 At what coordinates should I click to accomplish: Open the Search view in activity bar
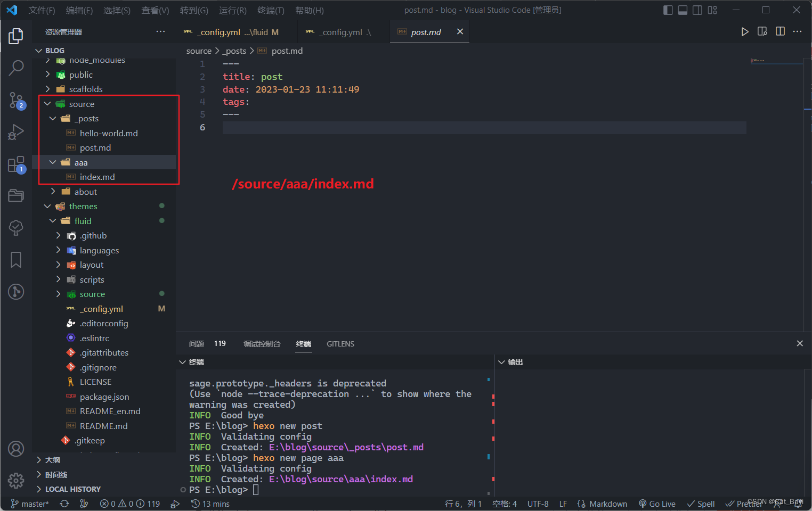click(x=16, y=68)
